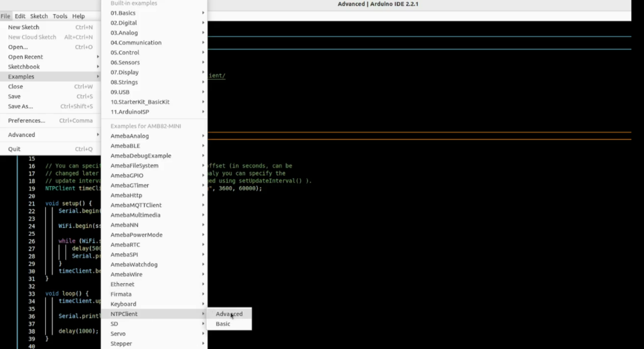Screen dimensions: 644x349
Task: Expand 08.Strings examples
Action: coord(154,82)
